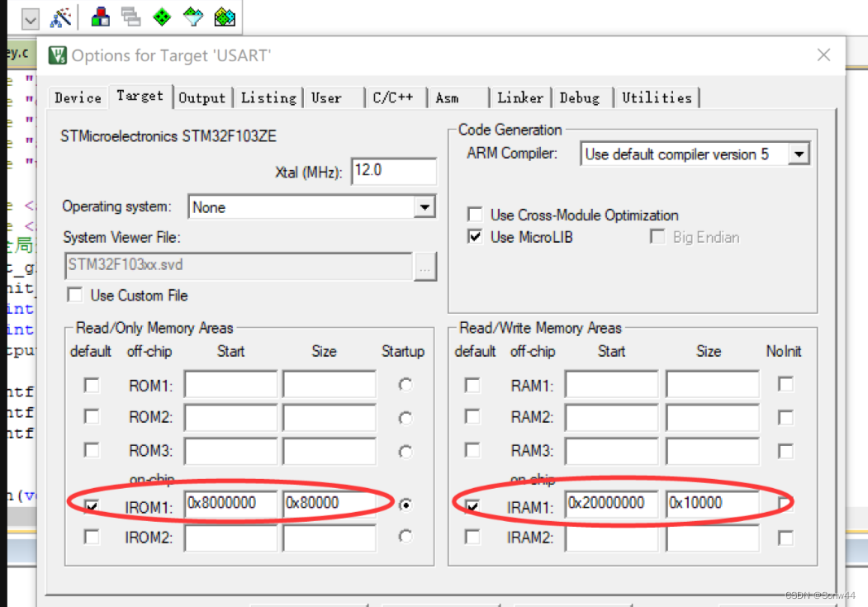
Task: Switch to the Device tab
Action: [x=78, y=98]
